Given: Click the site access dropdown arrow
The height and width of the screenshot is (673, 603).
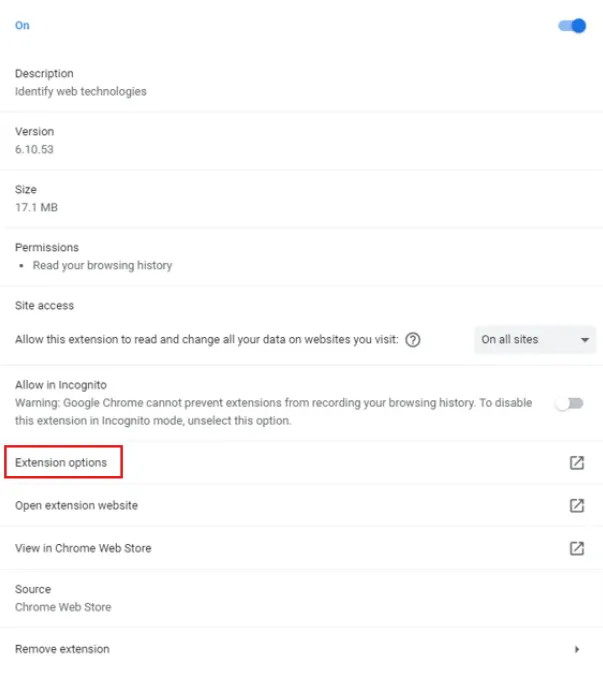Looking at the screenshot, I should pyautogui.click(x=585, y=340).
